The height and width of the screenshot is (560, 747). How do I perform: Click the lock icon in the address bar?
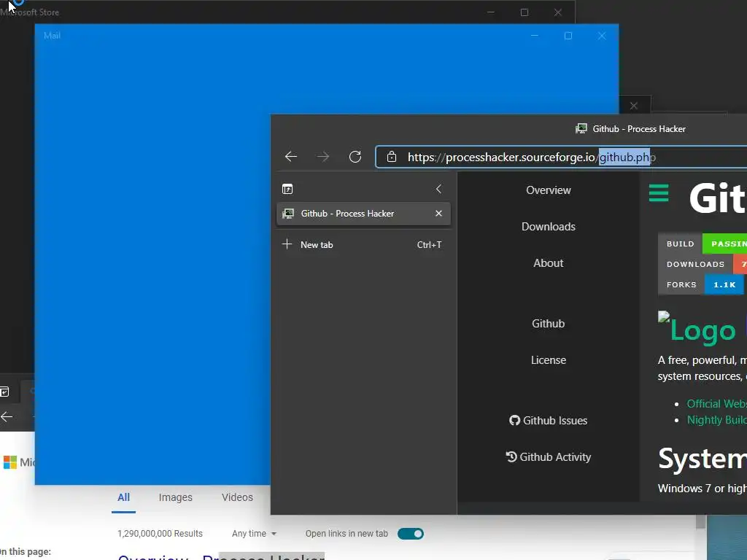pos(391,157)
